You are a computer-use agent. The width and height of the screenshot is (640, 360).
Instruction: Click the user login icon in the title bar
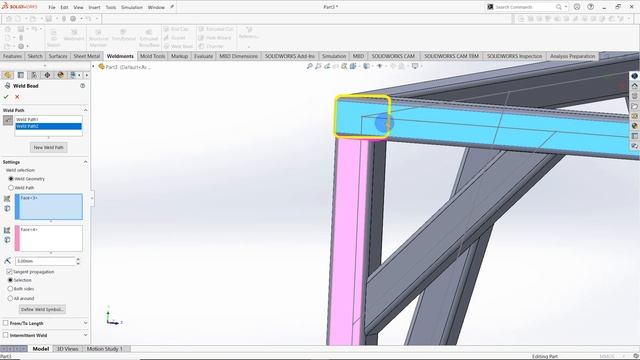coord(577,7)
